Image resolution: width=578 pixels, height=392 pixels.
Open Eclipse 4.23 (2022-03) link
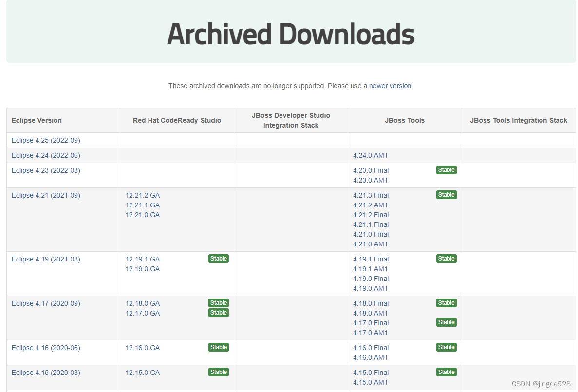[46, 171]
